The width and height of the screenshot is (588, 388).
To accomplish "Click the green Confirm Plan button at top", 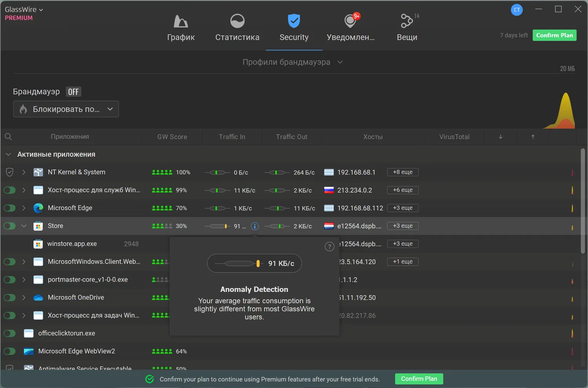I will [554, 35].
